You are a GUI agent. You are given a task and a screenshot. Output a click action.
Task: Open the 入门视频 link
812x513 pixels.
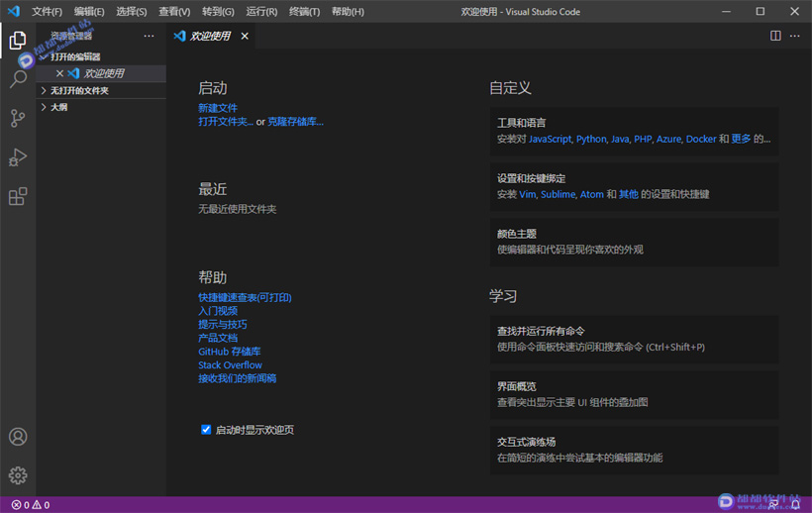(218, 311)
